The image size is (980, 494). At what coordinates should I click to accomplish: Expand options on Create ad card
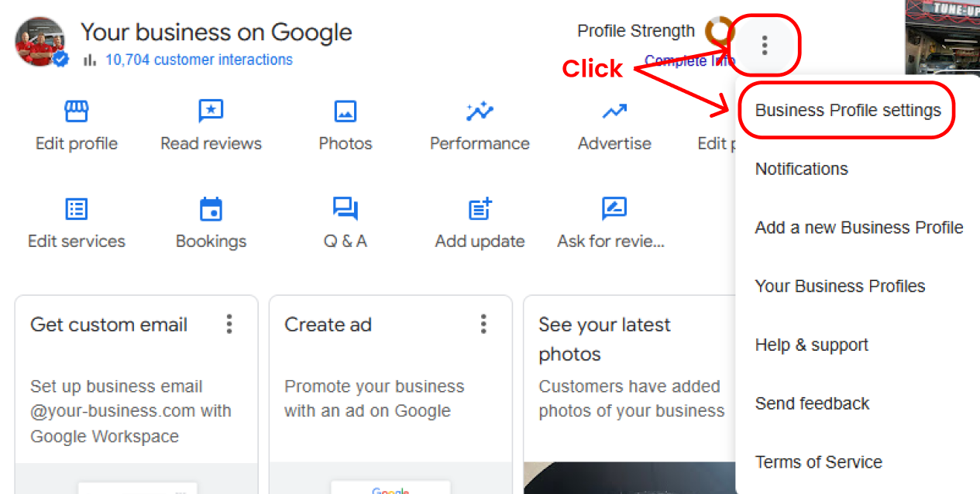483,324
